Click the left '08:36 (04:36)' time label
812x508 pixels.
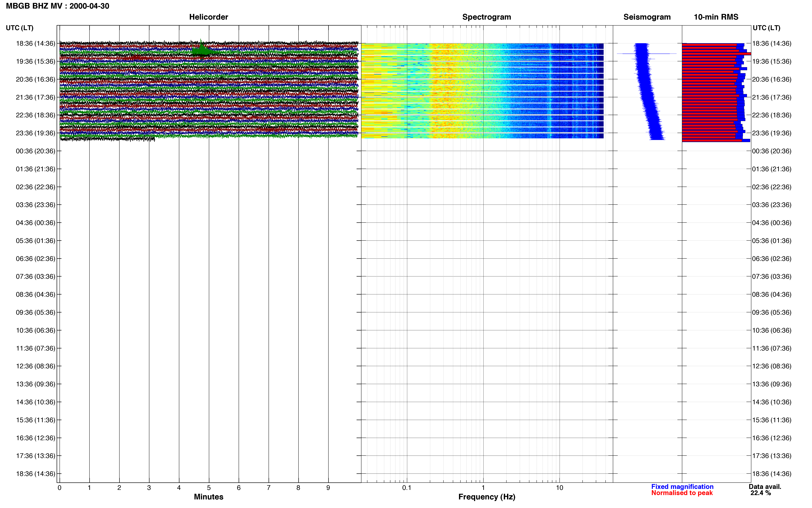pyautogui.click(x=36, y=295)
